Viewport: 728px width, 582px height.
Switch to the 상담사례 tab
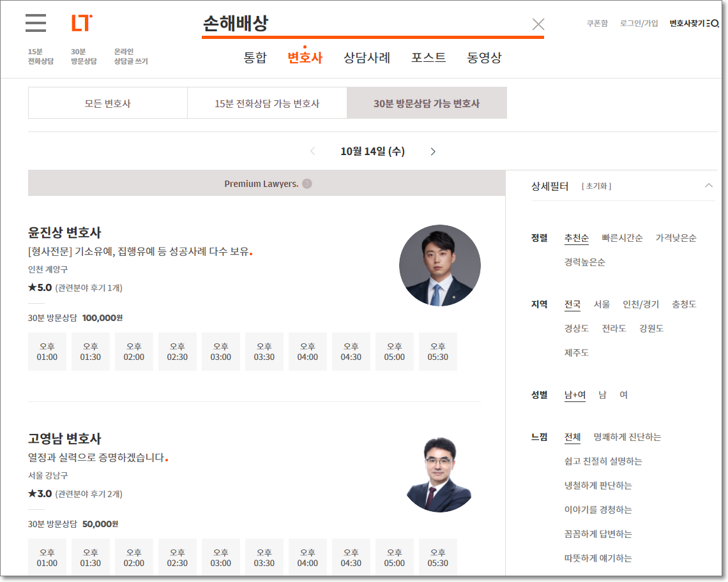367,57
